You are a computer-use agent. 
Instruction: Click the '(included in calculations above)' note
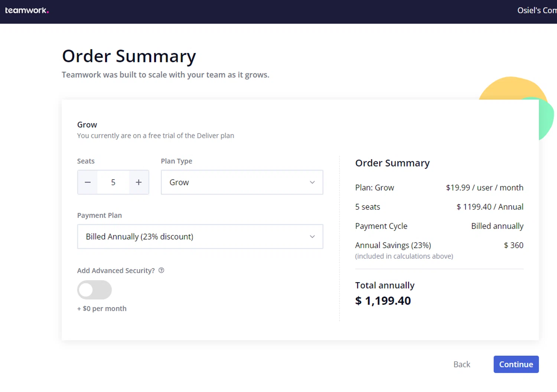point(404,256)
